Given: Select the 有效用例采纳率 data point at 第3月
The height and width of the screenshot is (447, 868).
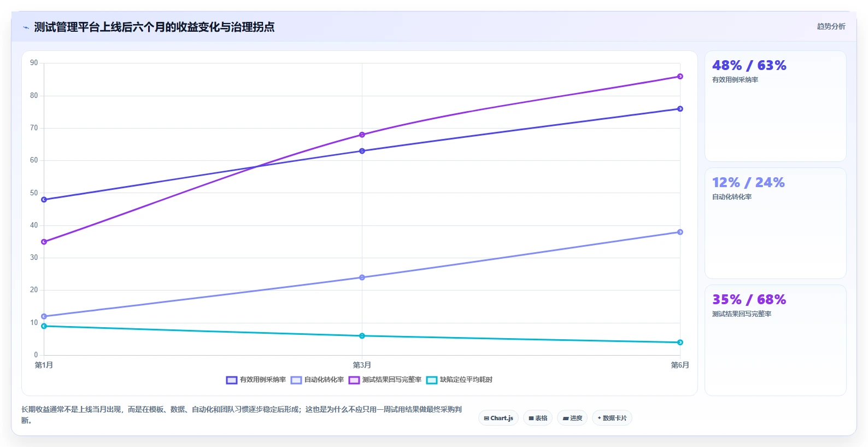Looking at the screenshot, I should coord(362,151).
